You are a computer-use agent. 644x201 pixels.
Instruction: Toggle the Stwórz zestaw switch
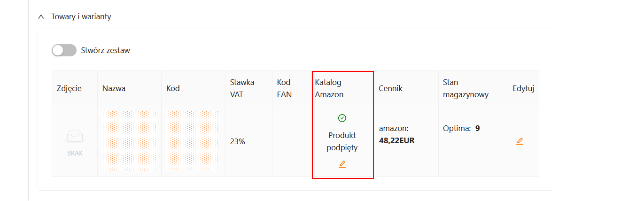click(64, 50)
